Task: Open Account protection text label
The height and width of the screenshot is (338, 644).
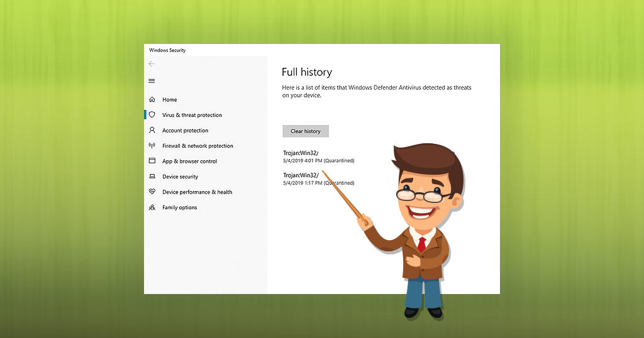Action: [x=185, y=131]
